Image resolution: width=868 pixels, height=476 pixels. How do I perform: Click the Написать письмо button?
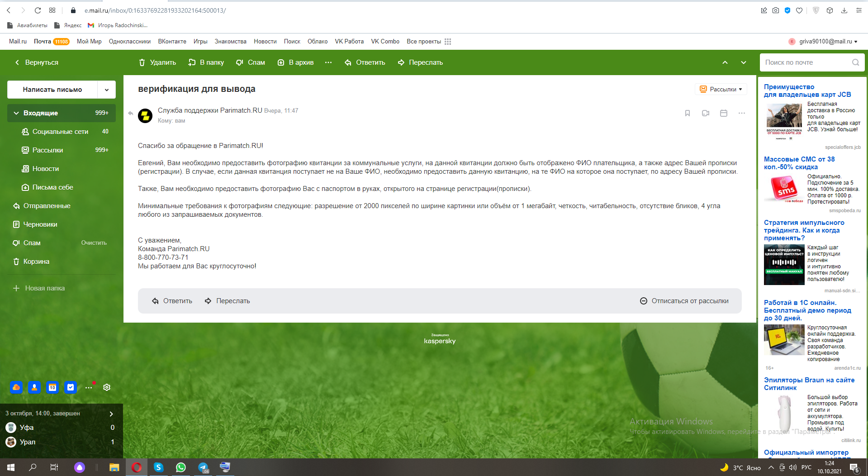pos(52,90)
